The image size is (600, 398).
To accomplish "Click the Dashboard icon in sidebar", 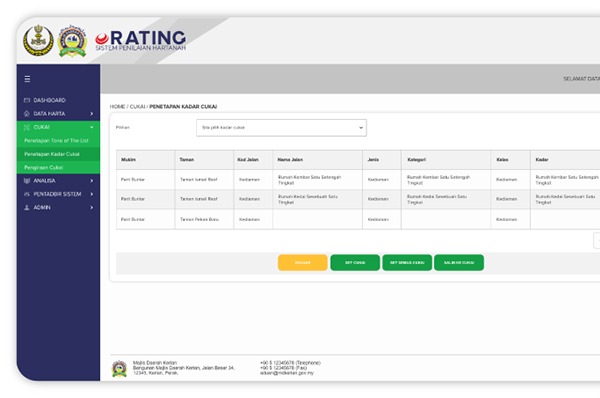I will tap(27, 100).
